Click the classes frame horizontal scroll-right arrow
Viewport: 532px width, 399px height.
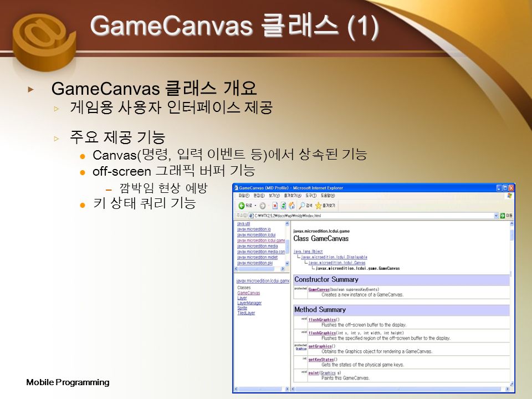coord(287,389)
